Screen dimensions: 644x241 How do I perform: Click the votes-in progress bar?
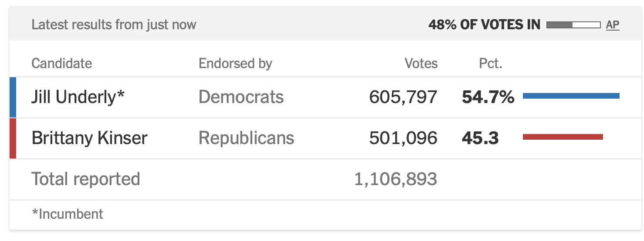573,25
